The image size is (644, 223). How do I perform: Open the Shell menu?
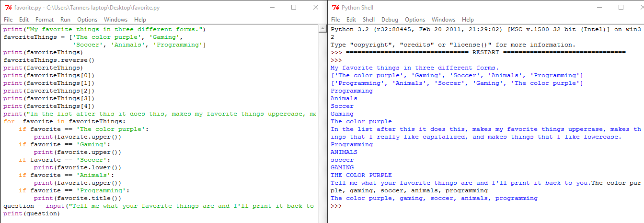click(368, 20)
